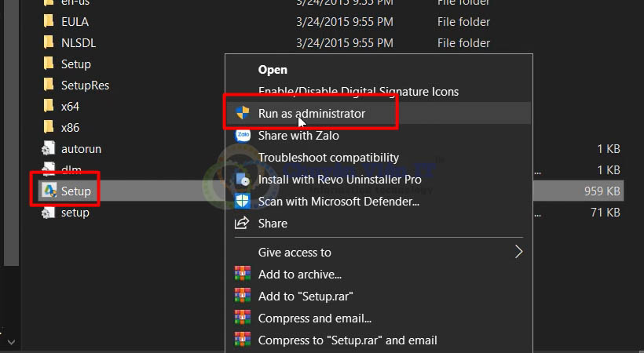
Task: Click the navigation pane vertical scrollbar
Action: coord(11,132)
